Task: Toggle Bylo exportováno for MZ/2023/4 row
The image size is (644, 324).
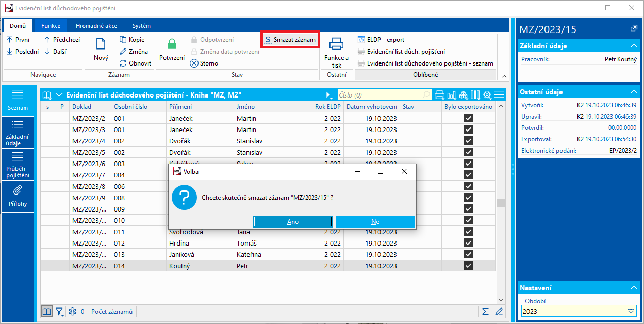Action: (468, 141)
